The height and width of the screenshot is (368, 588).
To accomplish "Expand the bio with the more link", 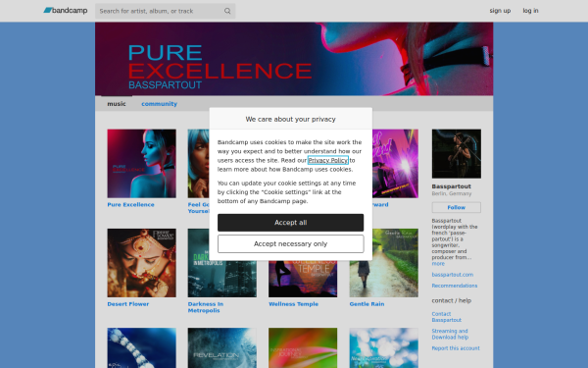I will point(438,264).
